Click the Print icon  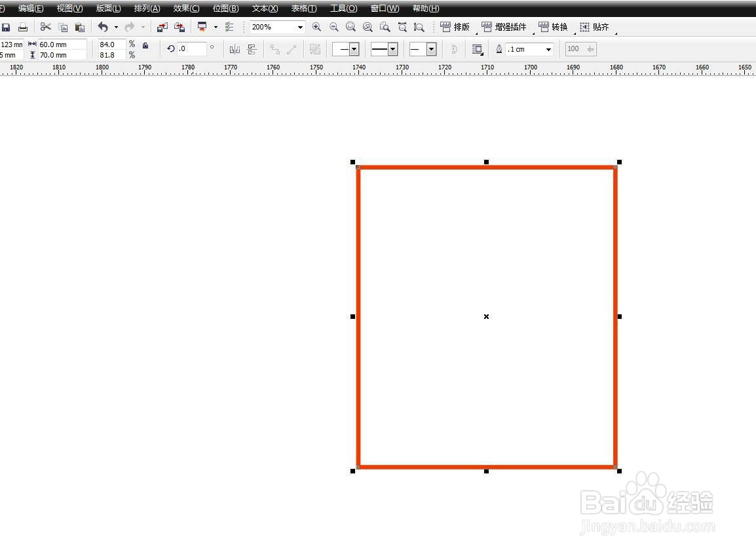tap(23, 28)
